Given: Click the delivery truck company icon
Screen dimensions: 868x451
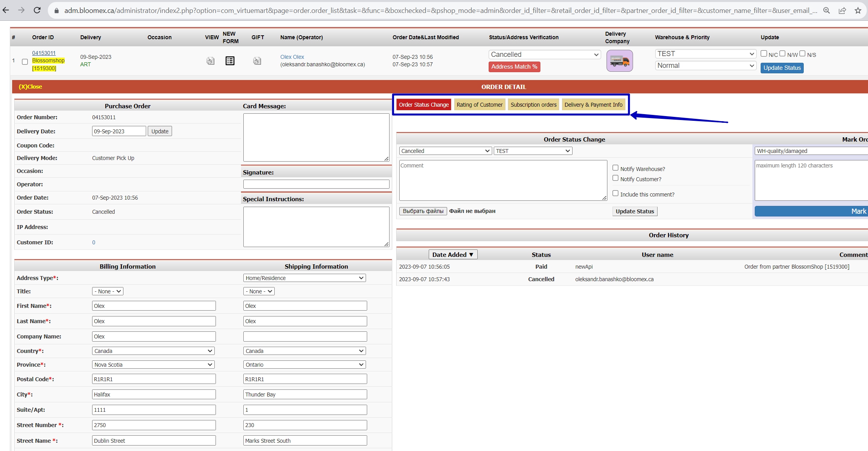Looking at the screenshot, I should point(620,61).
